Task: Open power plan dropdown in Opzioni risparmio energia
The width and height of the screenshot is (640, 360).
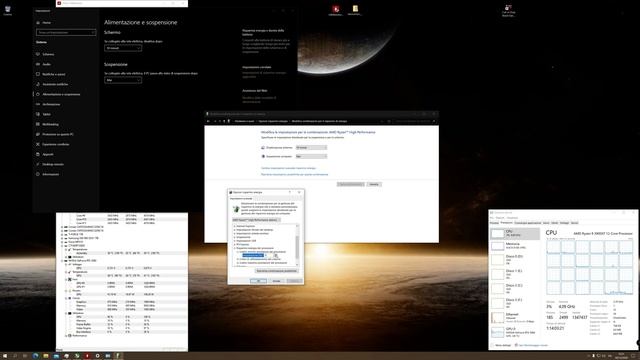Action: click(256, 220)
